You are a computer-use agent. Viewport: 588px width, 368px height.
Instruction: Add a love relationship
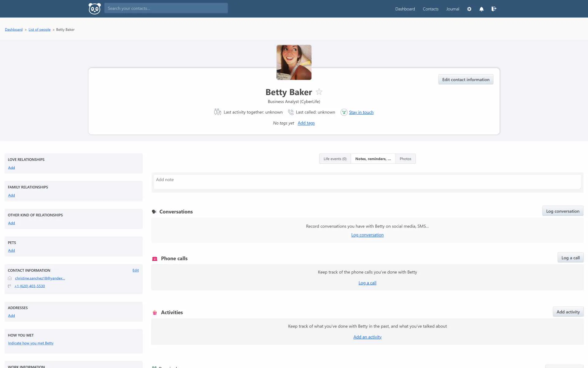point(11,168)
